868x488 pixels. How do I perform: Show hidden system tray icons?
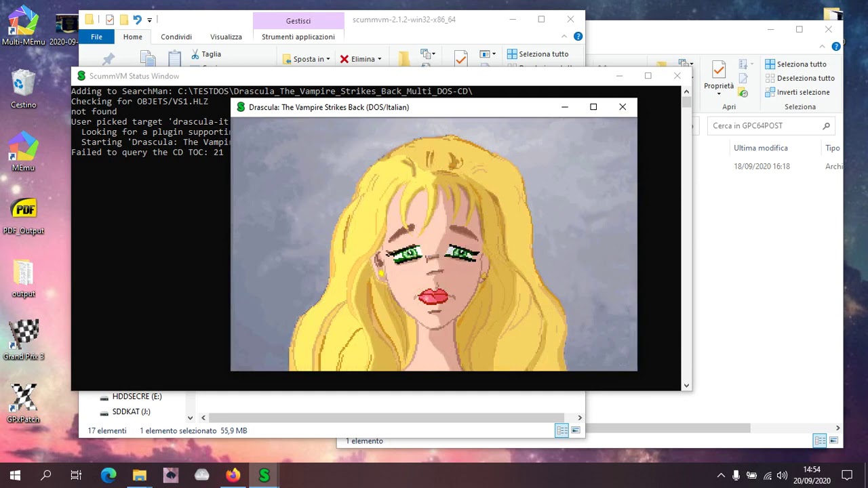[720, 475]
